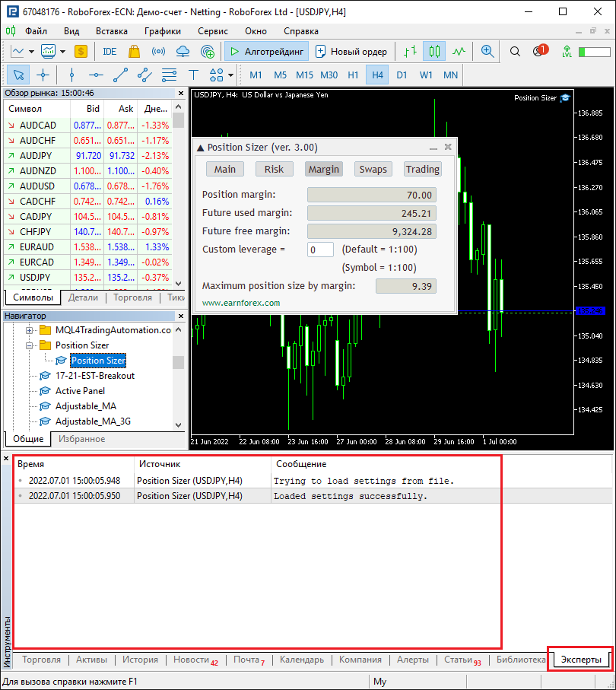
Task: Switch to the Календарь tab in the toolbox
Action: (302, 660)
